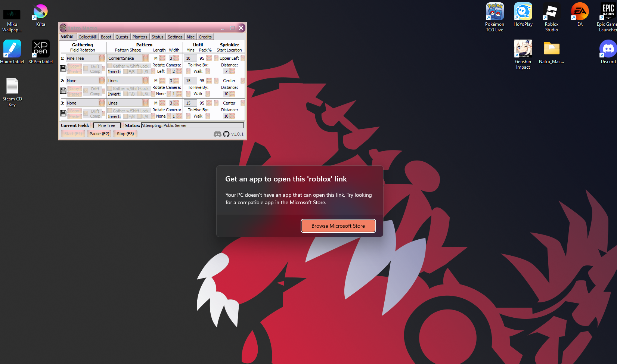Click the save icon for field 2
Viewport: 617px width, 364px height.
tap(63, 91)
